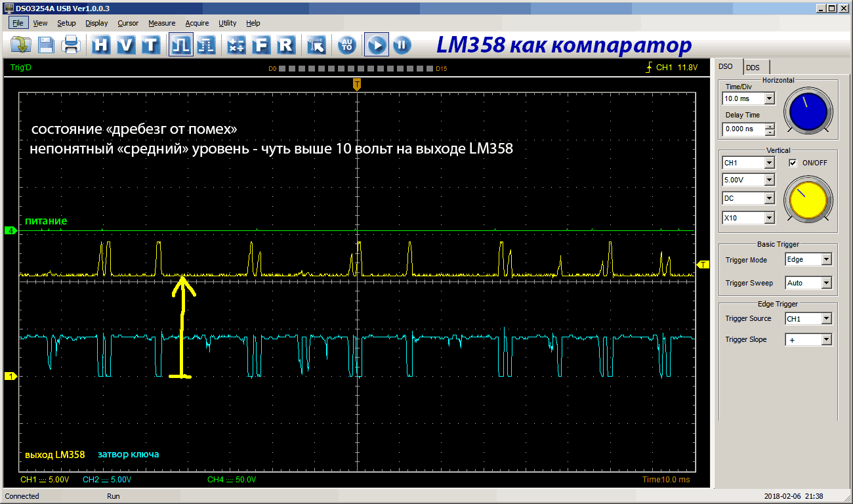Click the Run play button
Image resolution: width=853 pixels, height=504 pixels.
point(376,45)
